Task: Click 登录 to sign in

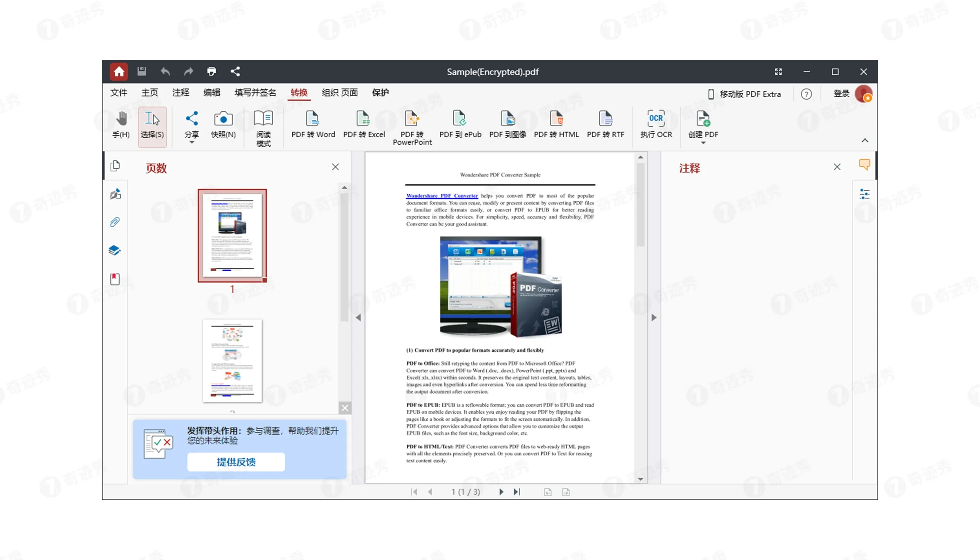Action: click(841, 94)
